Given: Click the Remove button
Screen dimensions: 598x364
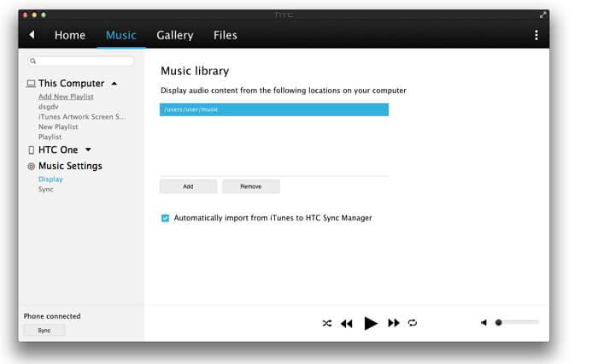Looking at the screenshot, I should click(251, 186).
